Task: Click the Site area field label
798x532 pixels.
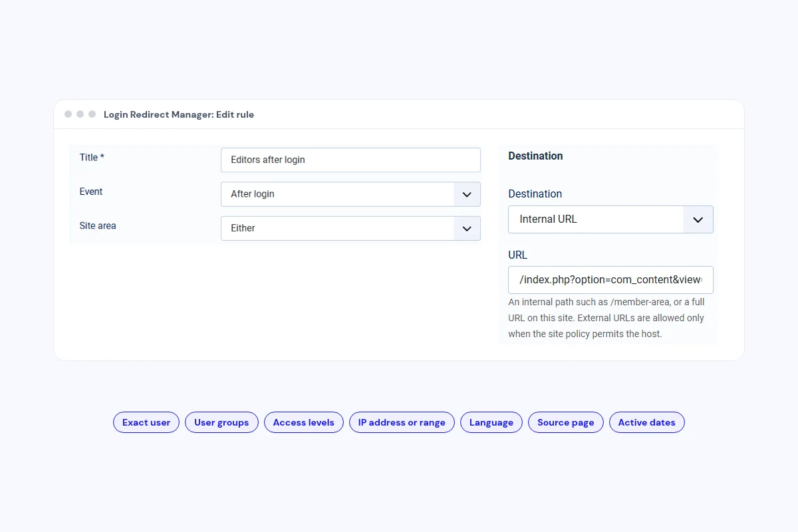Action: click(x=98, y=225)
